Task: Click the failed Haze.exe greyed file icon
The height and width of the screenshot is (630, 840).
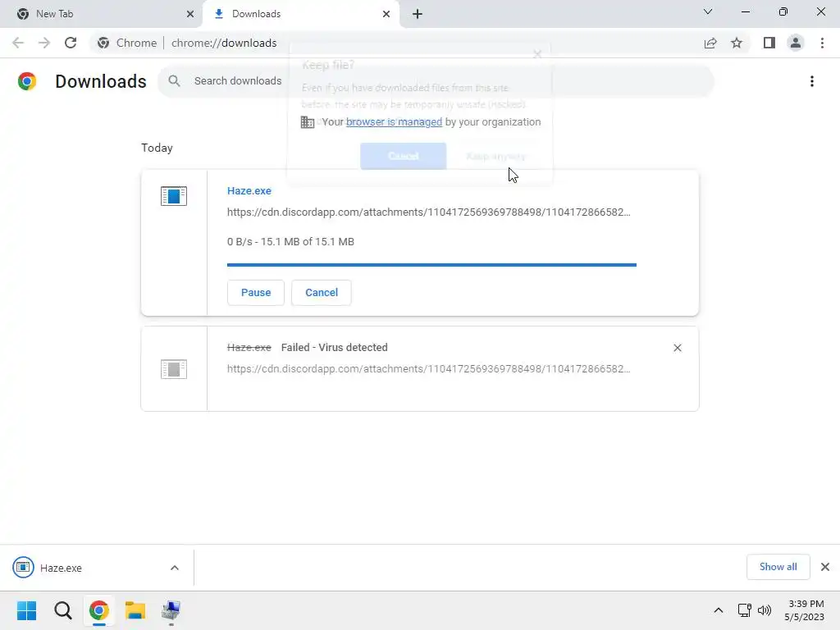Action: tap(174, 369)
